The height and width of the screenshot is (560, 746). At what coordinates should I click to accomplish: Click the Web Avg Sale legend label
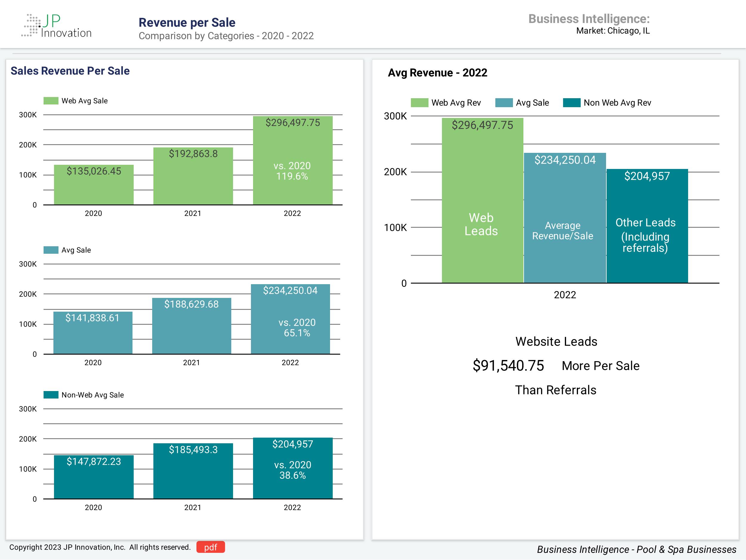84,101
